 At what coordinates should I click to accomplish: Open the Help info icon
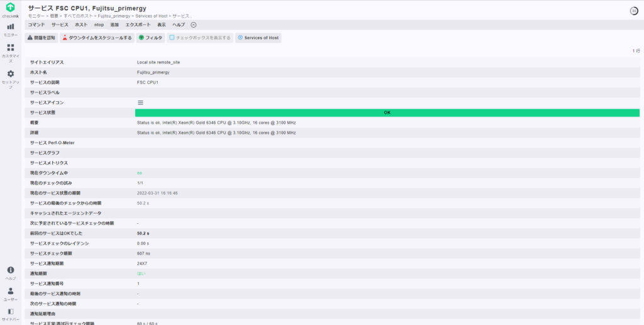pos(10,270)
